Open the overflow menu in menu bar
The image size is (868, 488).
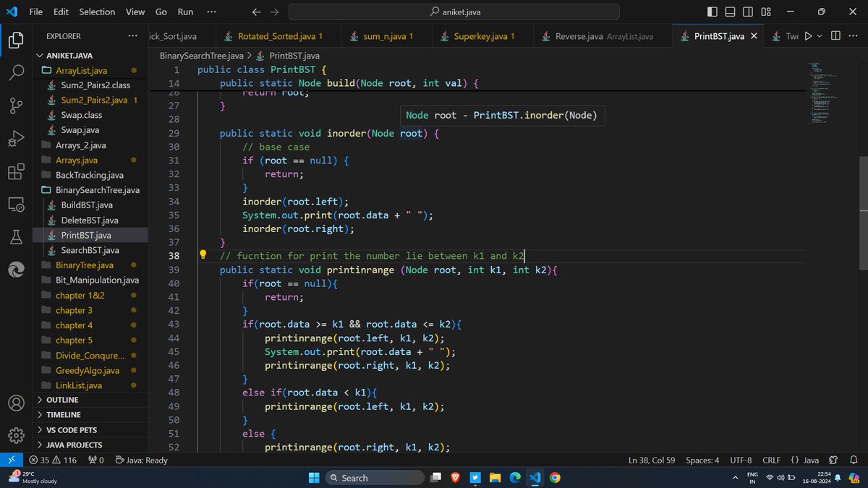pyautogui.click(x=211, y=12)
